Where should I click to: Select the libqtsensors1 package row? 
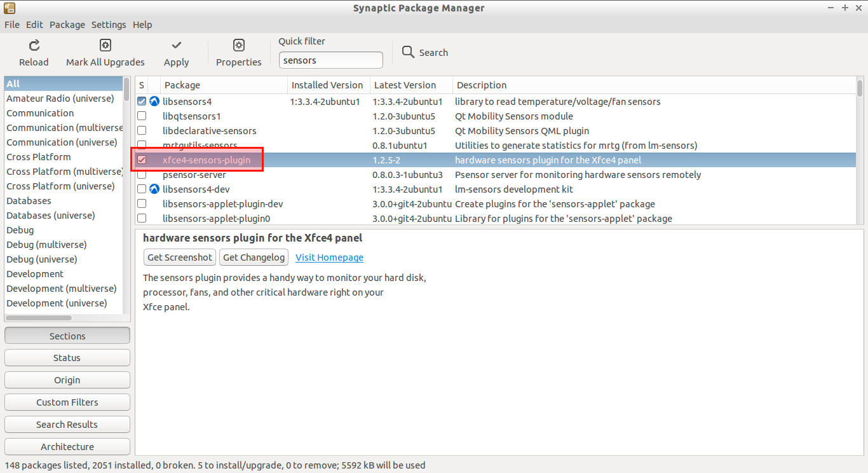(496, 116)
